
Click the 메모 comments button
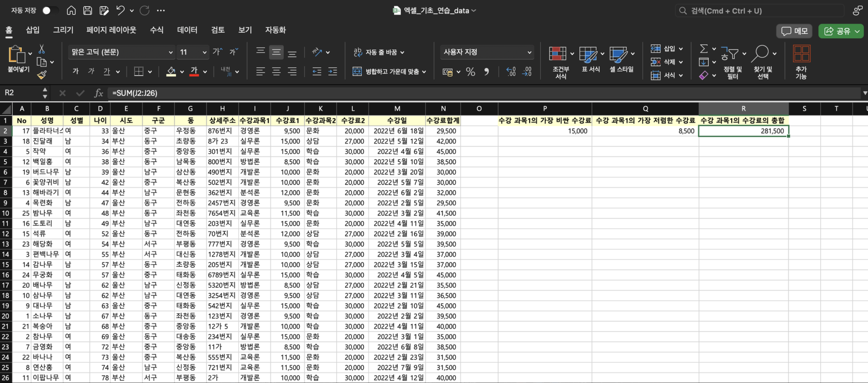click(794, 31)
